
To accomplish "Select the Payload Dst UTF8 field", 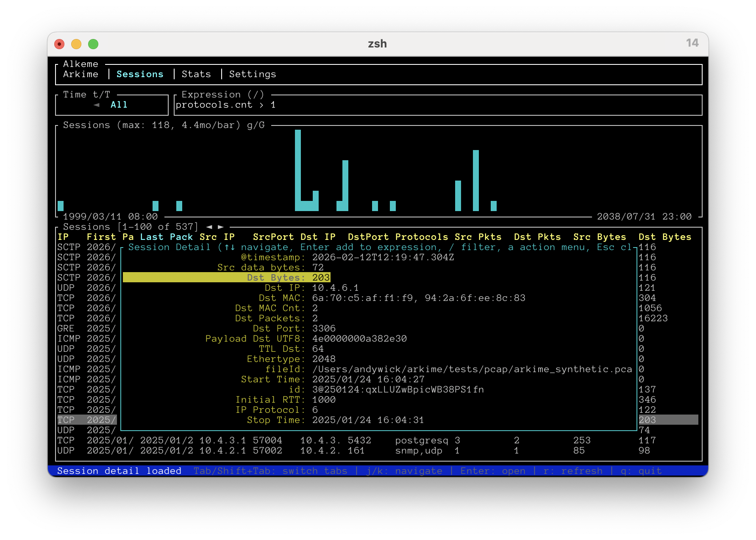I will pos(306,339).
